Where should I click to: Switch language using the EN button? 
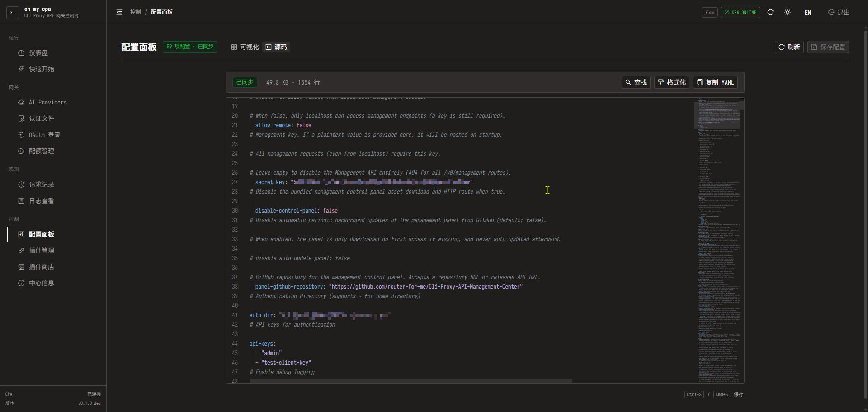coord(808,13)
